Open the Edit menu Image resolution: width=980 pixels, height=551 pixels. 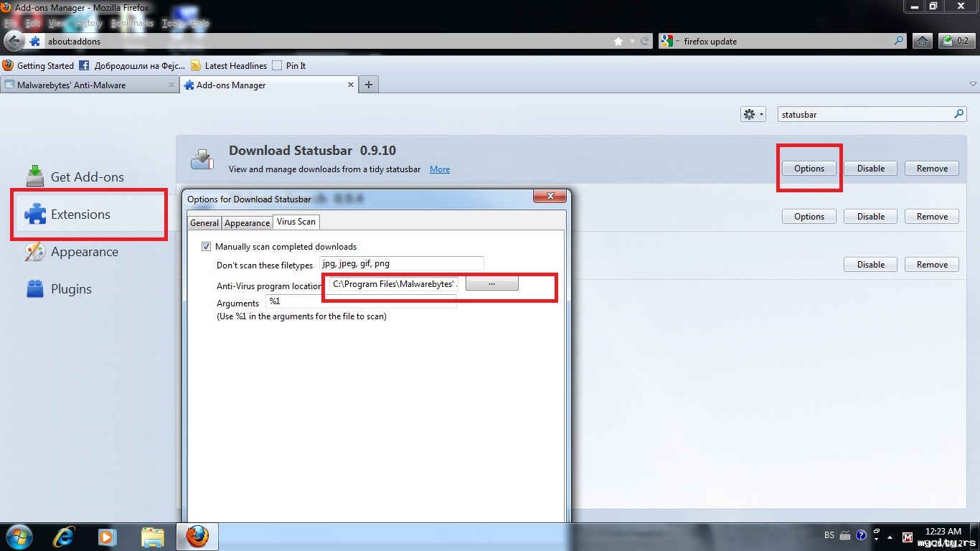[33, 23]
